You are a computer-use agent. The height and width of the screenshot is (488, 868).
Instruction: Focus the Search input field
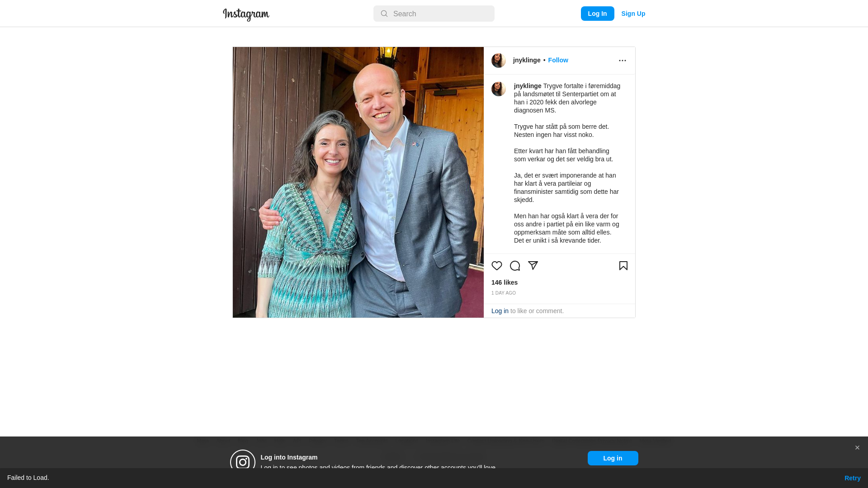[x=434, y=14]
